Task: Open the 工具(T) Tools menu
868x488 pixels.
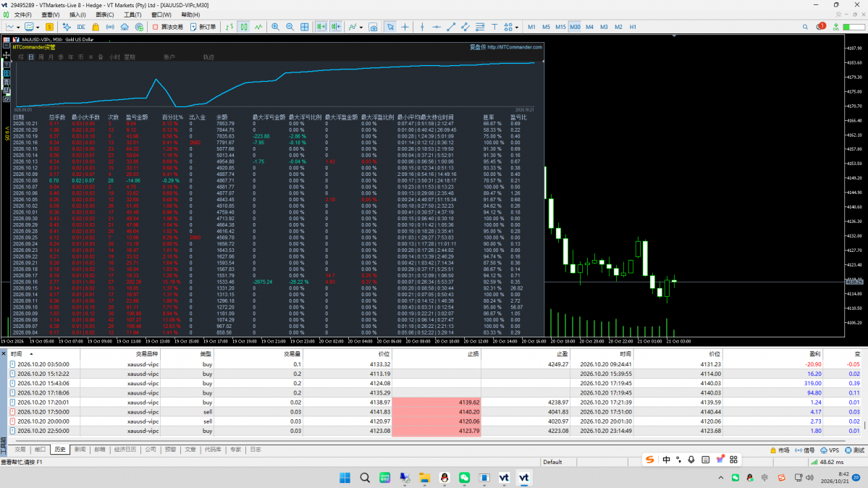Action: click(132, 15)
